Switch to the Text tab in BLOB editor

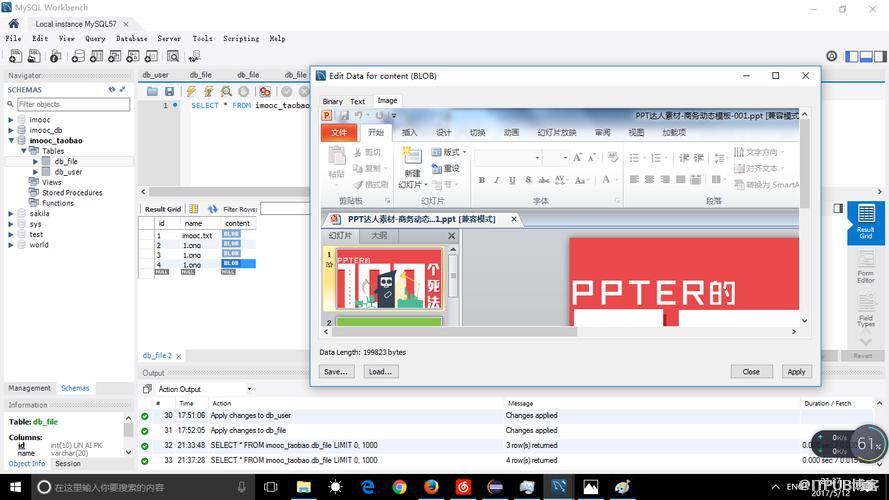click(358, 101)
